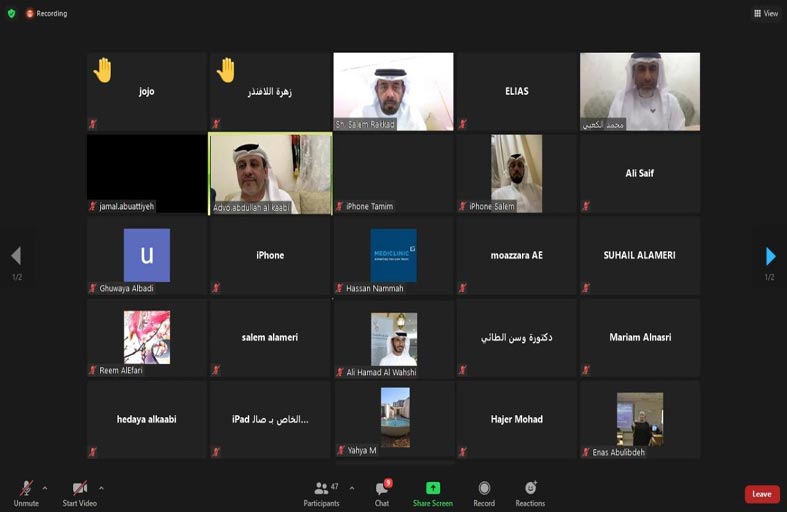Expand video options arrow beside Start Video
Screen dimensions: 787x512
[x=101, y=487]
